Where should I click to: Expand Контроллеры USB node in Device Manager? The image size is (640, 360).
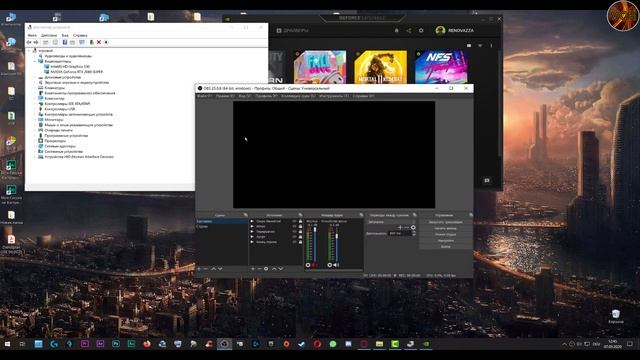click(35, 109)
